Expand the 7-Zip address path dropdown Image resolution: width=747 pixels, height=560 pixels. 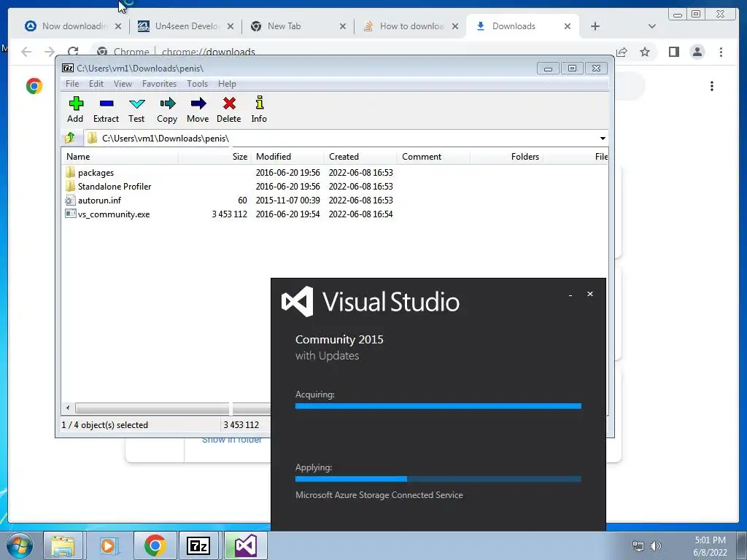[x=603, y=138]
